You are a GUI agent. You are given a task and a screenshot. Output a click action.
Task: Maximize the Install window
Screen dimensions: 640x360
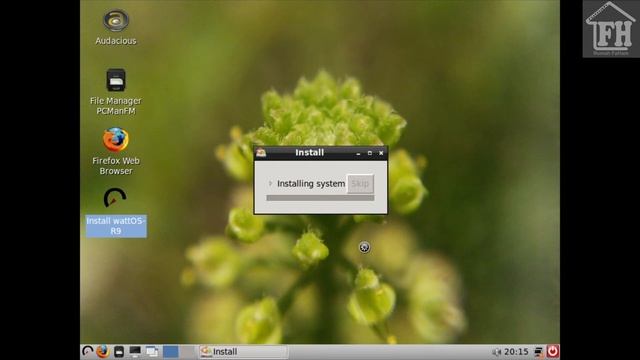coord(370,153)
